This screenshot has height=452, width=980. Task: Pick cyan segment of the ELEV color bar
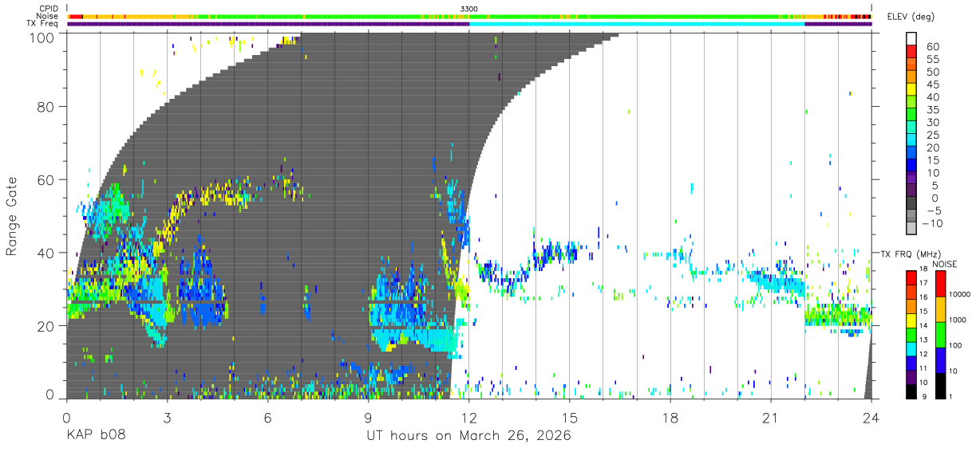point(912,141)
